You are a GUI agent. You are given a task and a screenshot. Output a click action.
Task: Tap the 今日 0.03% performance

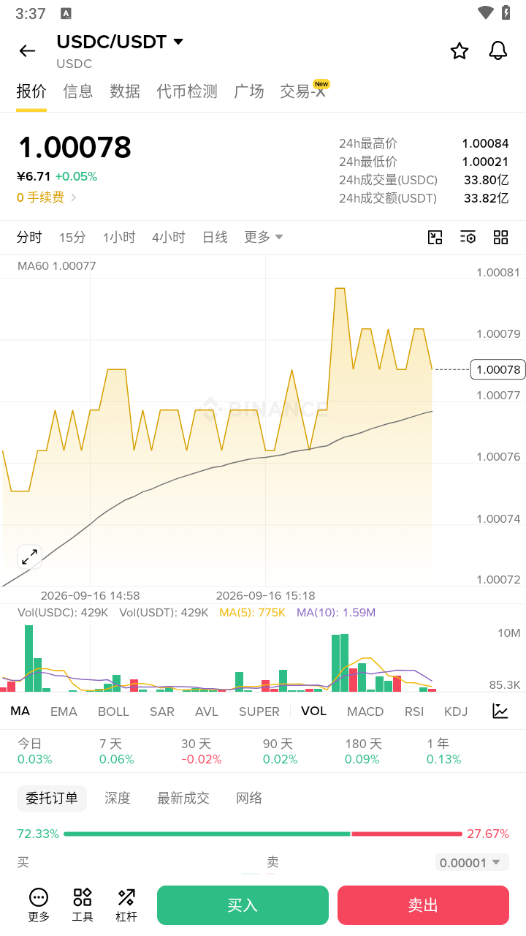pyautogui.click(x=35, y=751)
